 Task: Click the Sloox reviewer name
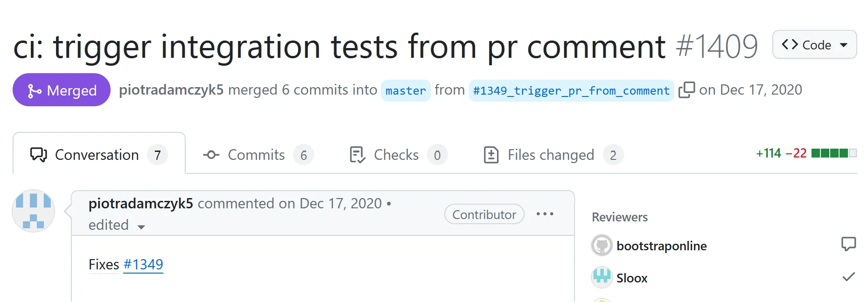[632, 278]
